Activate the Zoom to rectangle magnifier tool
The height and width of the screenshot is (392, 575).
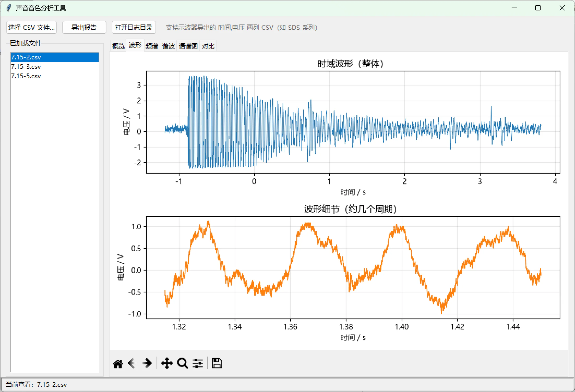pos(182,363)
